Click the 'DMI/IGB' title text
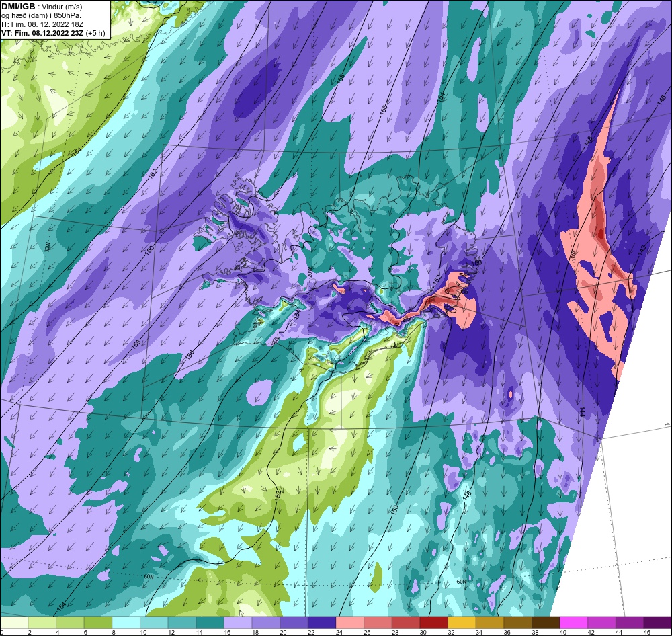672x636 pixels. (18, 7)
